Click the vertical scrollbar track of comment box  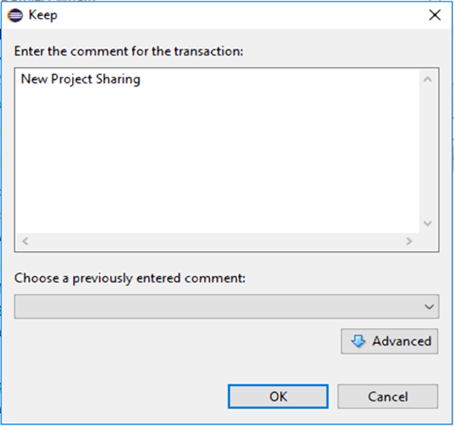click(x=428, y=151)
